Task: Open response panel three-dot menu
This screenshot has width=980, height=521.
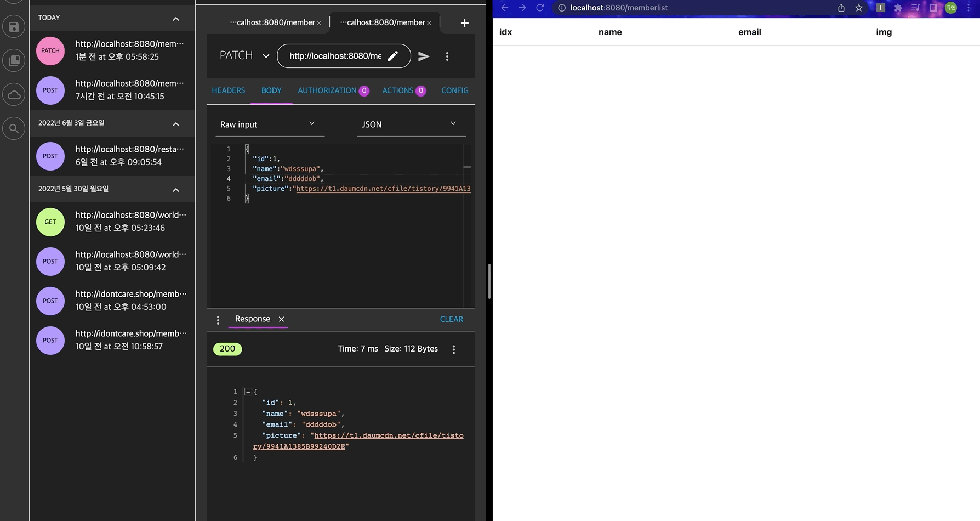Action: point(218,320)
